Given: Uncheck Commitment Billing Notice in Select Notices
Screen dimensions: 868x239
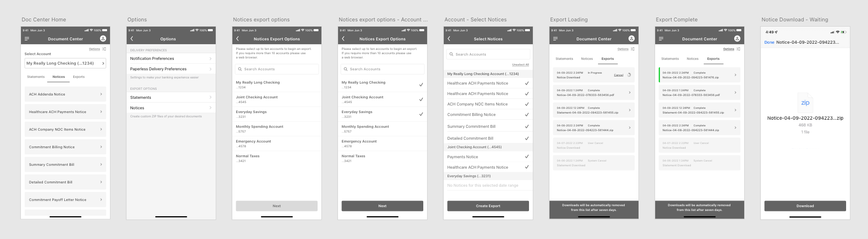Looking at the screenshot, I should click(527, 115).
